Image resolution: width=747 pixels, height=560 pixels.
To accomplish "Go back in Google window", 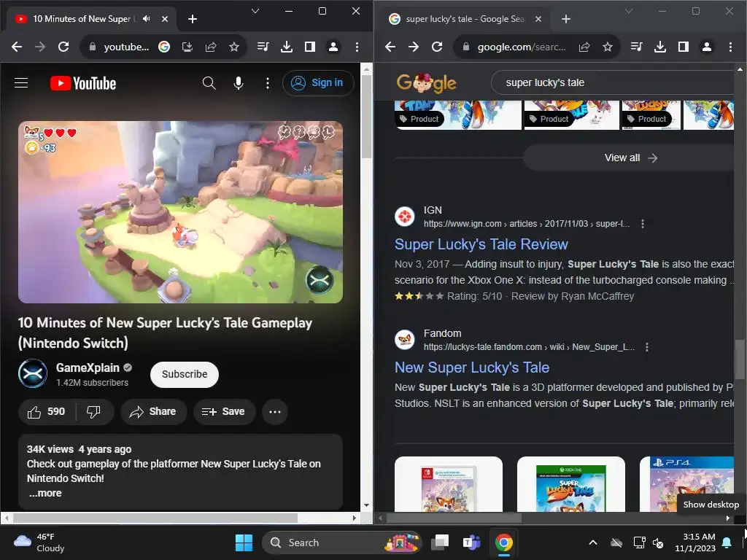I will pos(391,47).
